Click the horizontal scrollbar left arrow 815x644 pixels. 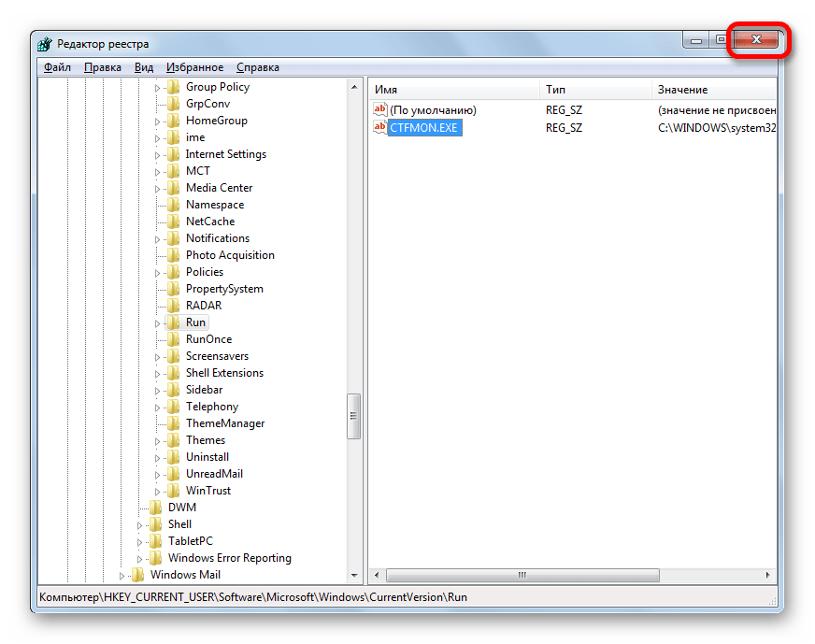377,575
